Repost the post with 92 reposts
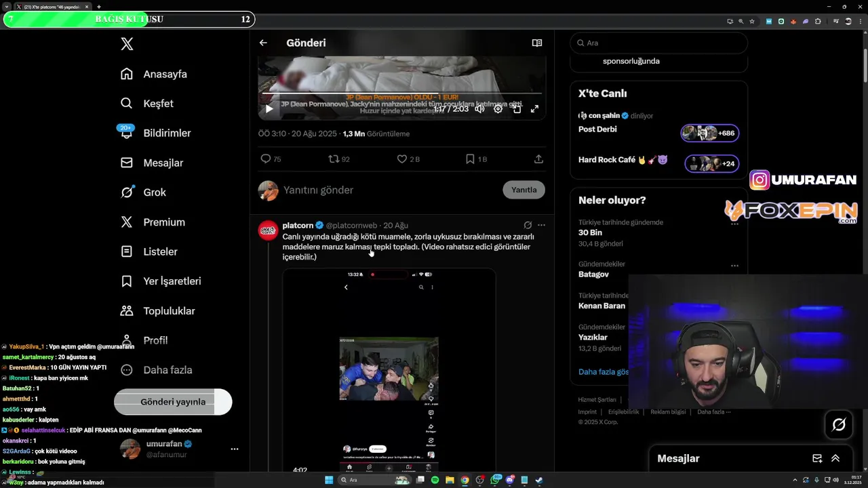 (339, 159)
